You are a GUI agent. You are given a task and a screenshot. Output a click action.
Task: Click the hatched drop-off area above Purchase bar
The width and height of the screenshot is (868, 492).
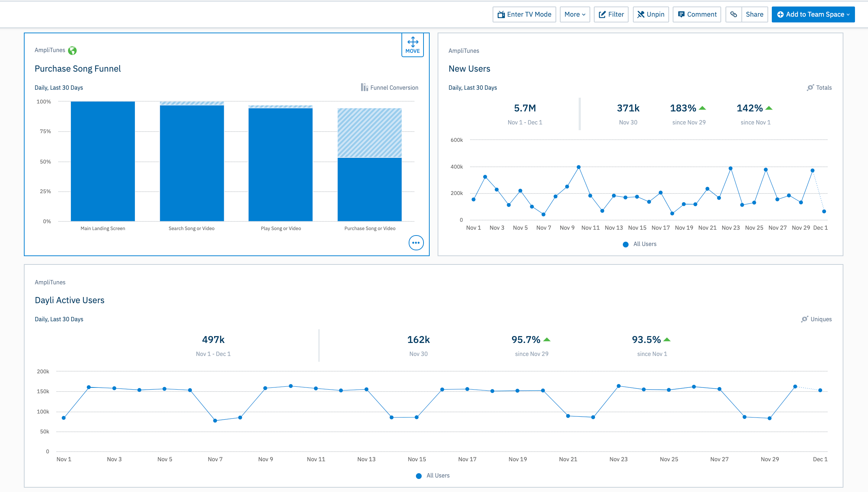click(369, 133)
